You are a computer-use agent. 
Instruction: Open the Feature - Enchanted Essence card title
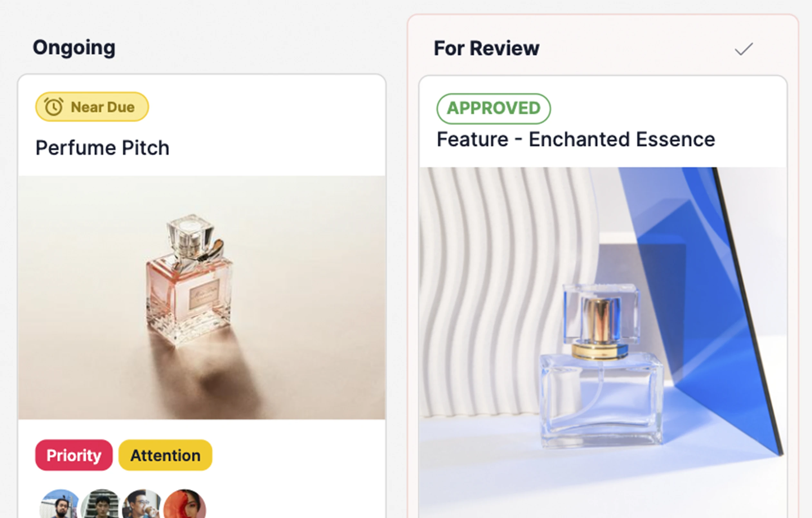pos(576,139)
